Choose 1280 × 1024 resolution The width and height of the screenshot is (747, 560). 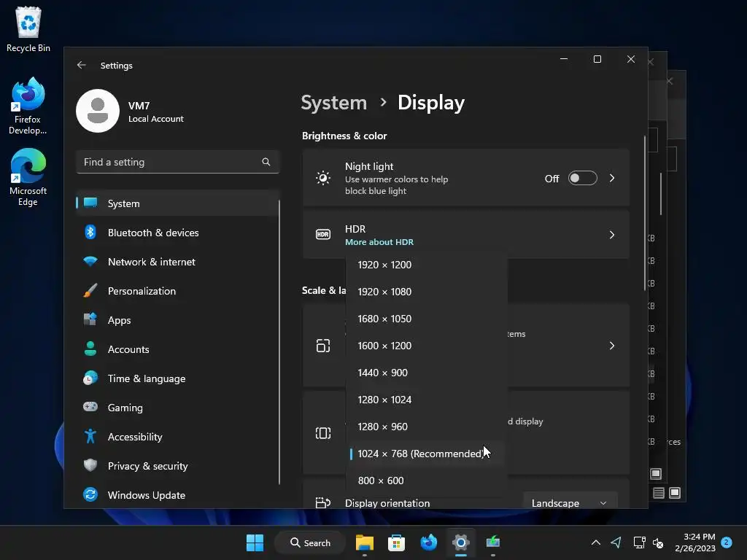coord(426,400)
